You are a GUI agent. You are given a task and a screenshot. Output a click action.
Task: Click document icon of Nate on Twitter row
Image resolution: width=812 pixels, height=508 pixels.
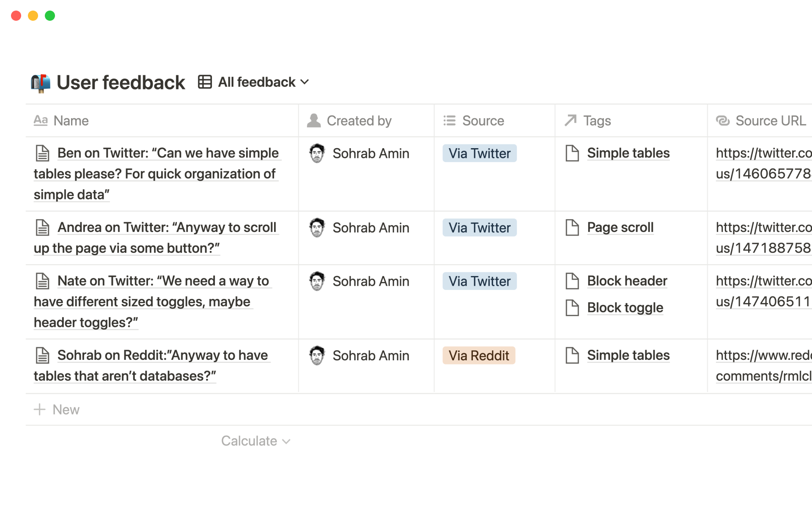click(42, 281)
